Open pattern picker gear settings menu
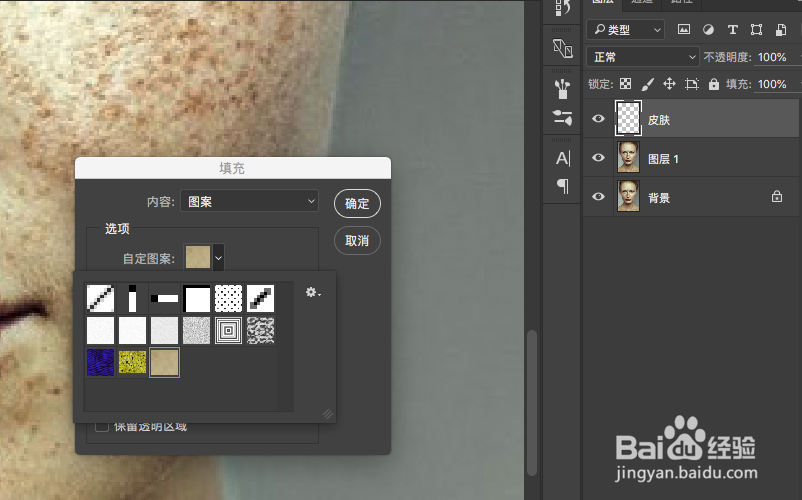Screen dimensions: 802x500 [313, 292]
